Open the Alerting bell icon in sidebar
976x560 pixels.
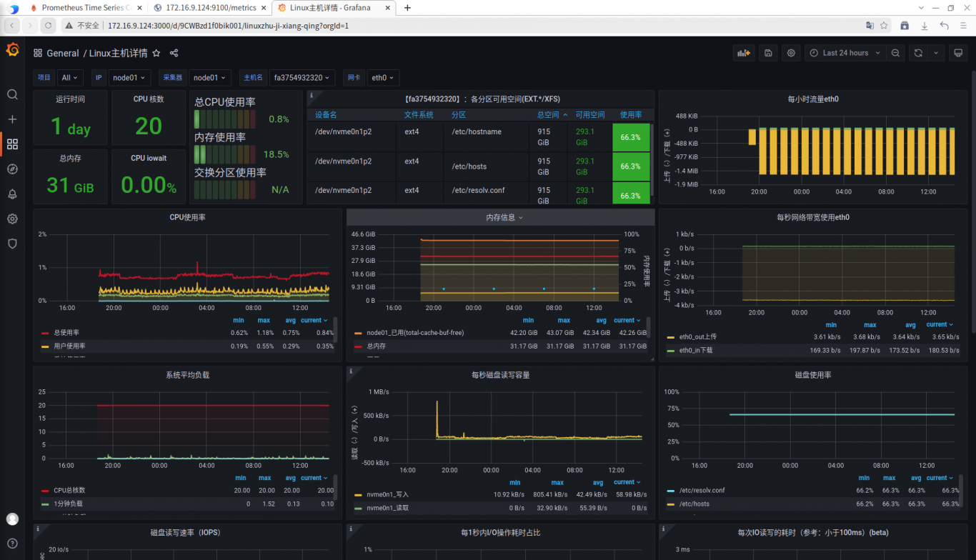(x=12, y=194)
